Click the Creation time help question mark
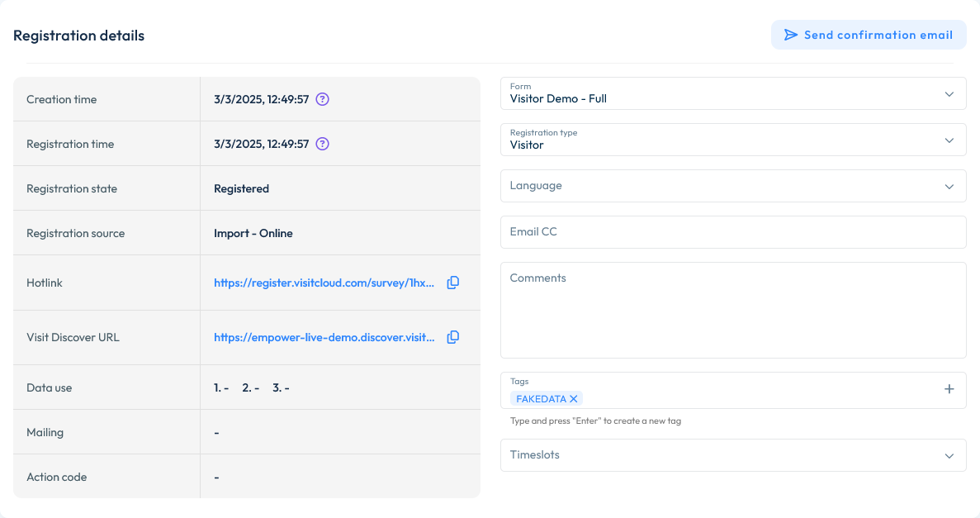 [x=322, y=98]
